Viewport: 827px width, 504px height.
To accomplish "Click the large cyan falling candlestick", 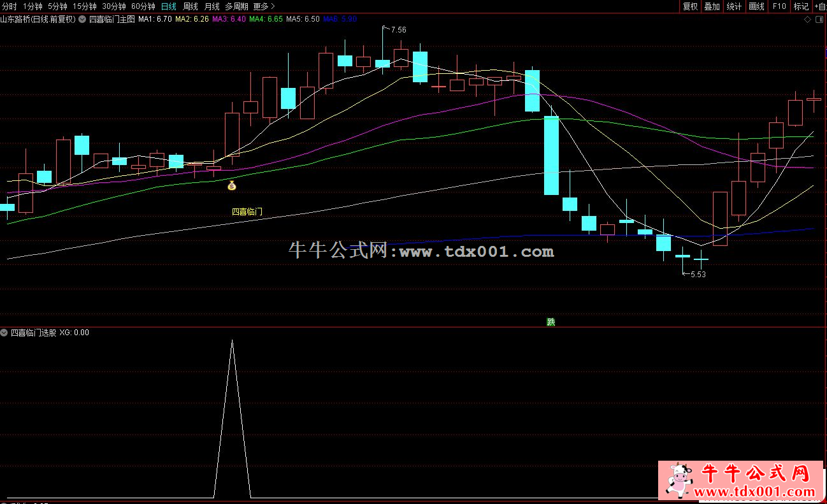I will 551,155.
